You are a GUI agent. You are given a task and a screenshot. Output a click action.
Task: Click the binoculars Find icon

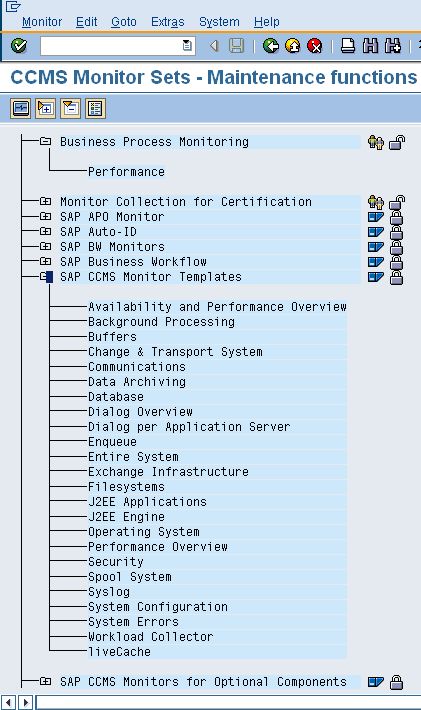370,46
